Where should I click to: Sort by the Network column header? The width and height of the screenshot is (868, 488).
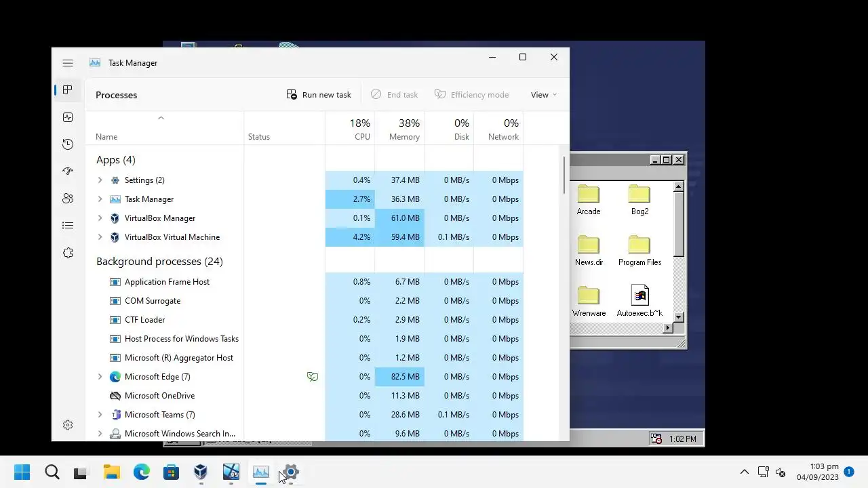pyautogui.click(x=498, y=129)
